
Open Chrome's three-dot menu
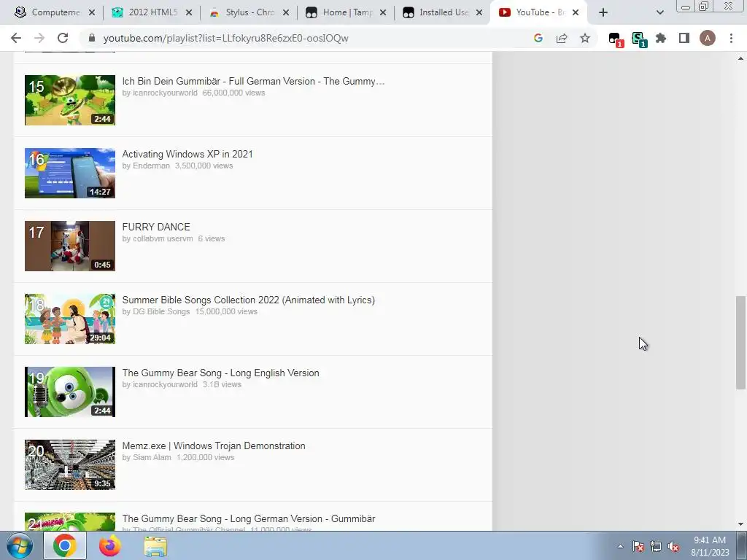tap(731, 38)
